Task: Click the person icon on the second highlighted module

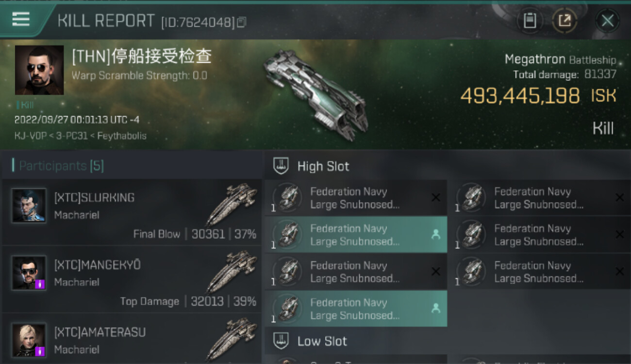Action: 436,234
